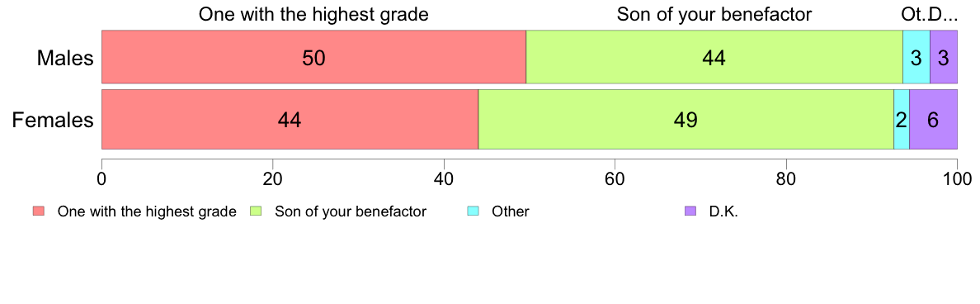The image size is (980, 304).
Task: Click the legend text Other
Action: [510, 211]
